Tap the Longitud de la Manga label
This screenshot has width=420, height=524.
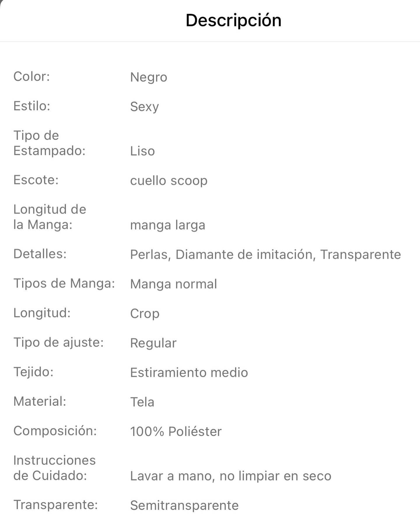[x=50, y=217]
